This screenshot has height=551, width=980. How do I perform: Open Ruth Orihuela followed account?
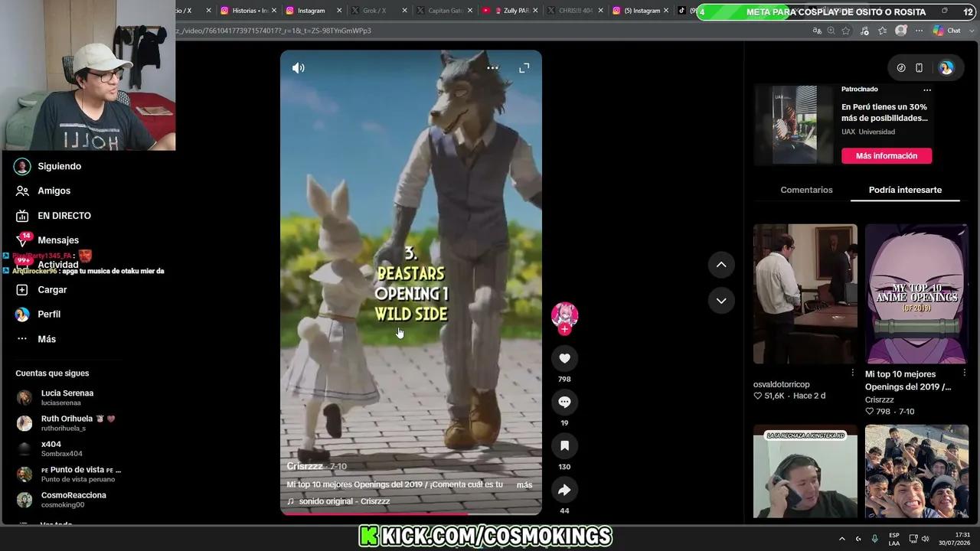click(67, 423)
